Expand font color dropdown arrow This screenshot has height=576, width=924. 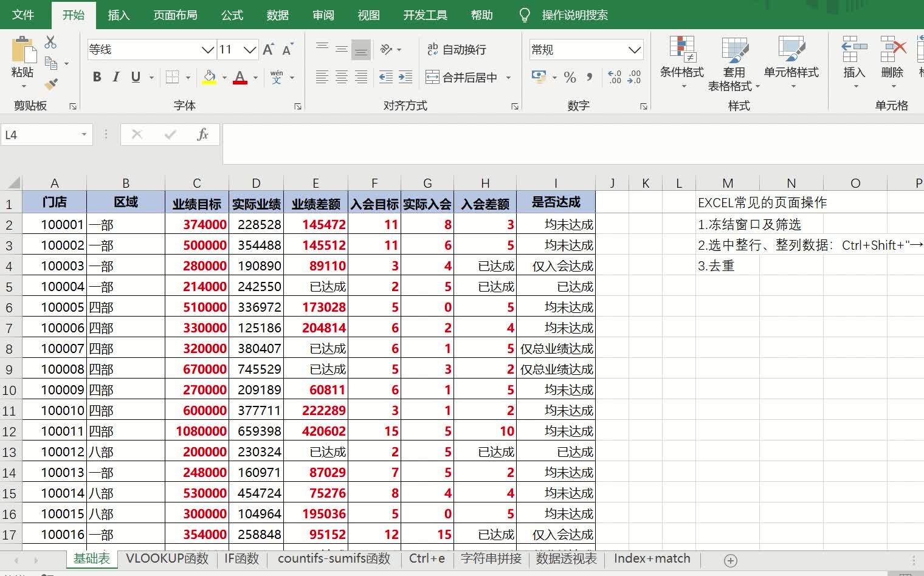pos(255,78)
